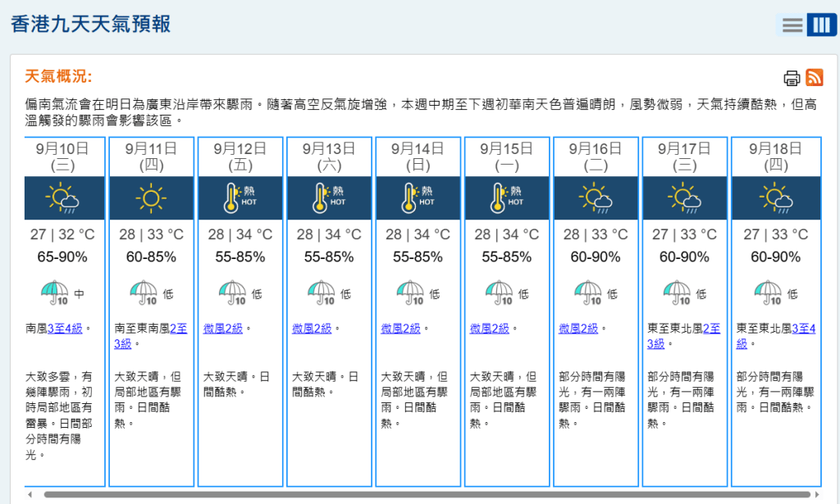840x504 pixels.
Task: Click the 9月15日 (一) date header
Action: (x=507, y=157)
